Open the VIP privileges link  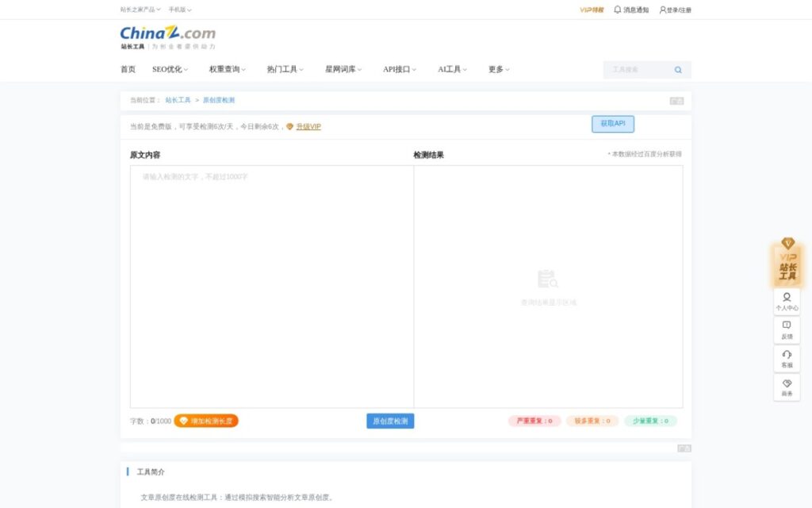pyautogui.click(x=592, y=10)
